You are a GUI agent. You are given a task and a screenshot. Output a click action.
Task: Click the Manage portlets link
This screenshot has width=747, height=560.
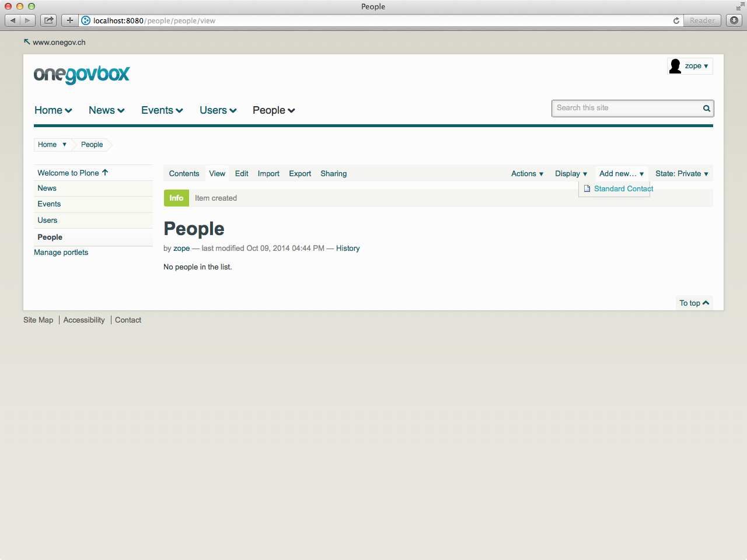[x=61, y=253]
